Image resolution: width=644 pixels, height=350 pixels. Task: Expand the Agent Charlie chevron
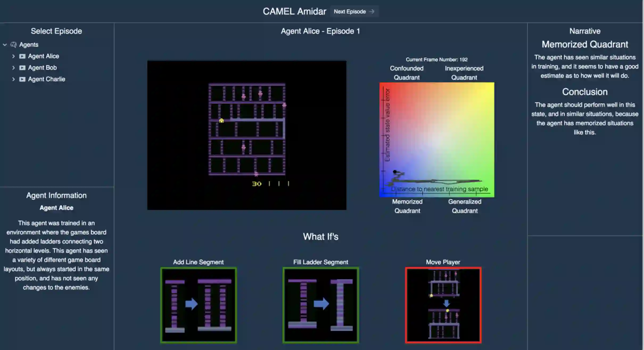(x=13, y=79)
